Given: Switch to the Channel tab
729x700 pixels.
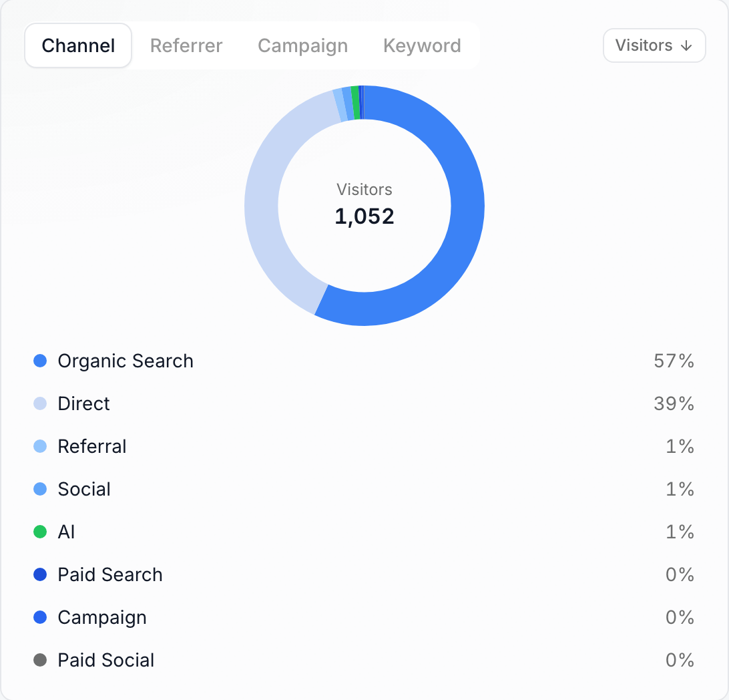Looking at the screenshot, I should pos(78,45).
